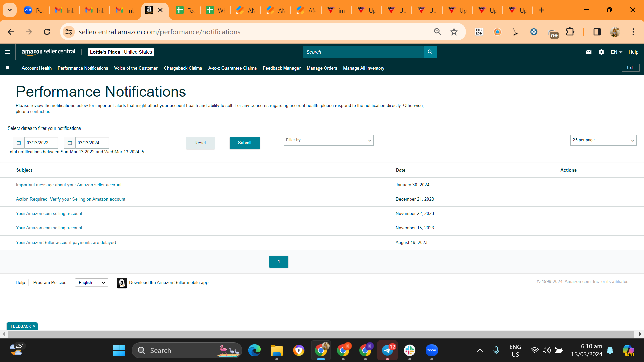View site information icon in address bar
This screenshot has width=644, height=362.
coord(68,32)
